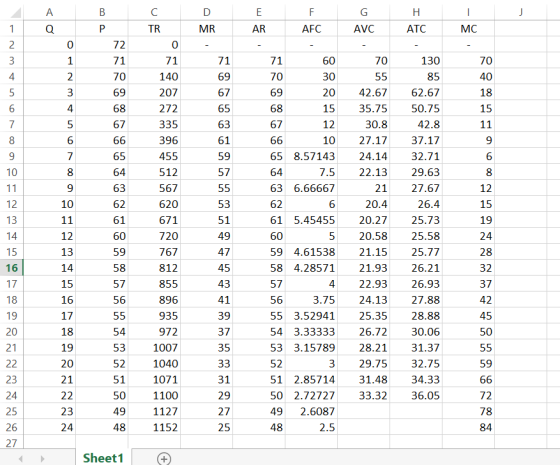This screenshot has width=560, height=465.
Task: Switch to the Sheet1 tab
Action: point(103,458)
